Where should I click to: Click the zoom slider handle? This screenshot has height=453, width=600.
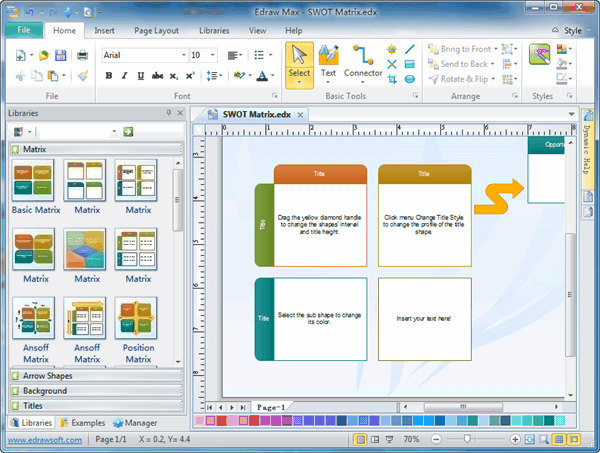tap(468, 439)
